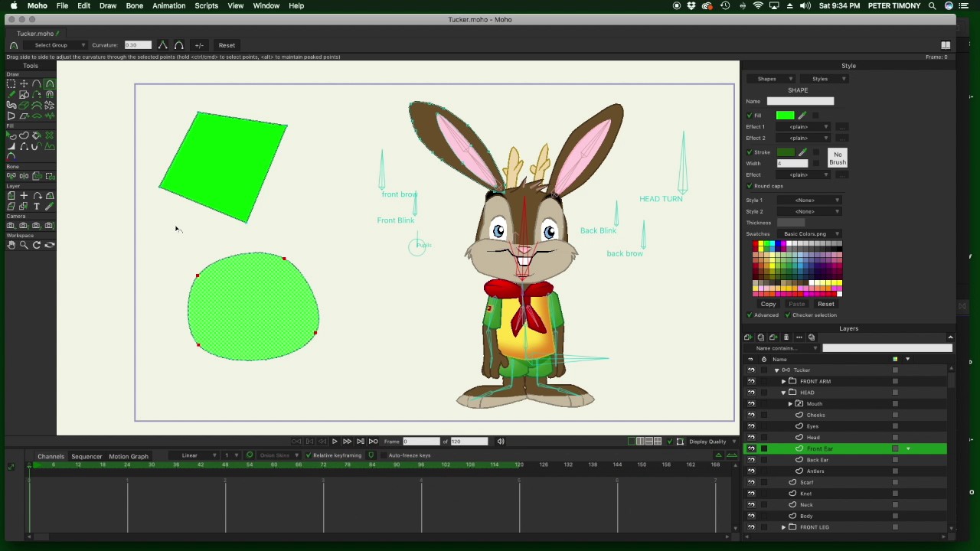Image resolution: width=980 pixels, height=551 pixels.
Task: Select the Rotate Workspace tool
Action: click(x=37, y=245)
